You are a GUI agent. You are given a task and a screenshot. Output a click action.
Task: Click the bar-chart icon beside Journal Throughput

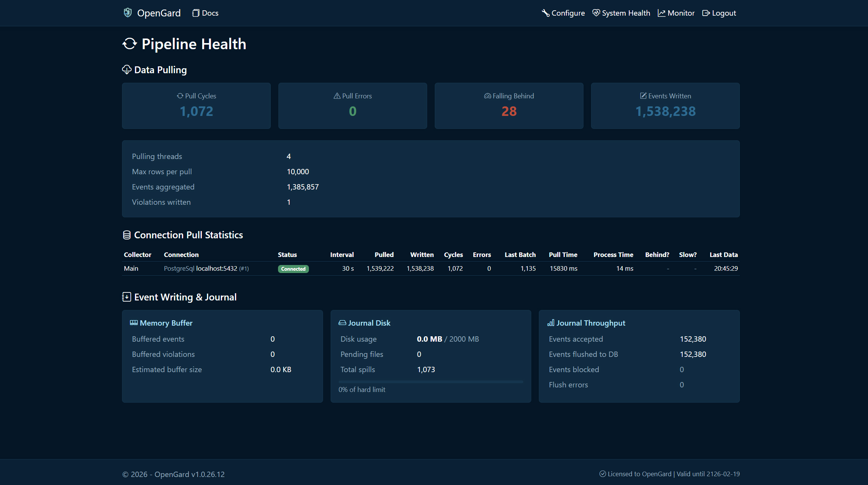coord(551,323)
